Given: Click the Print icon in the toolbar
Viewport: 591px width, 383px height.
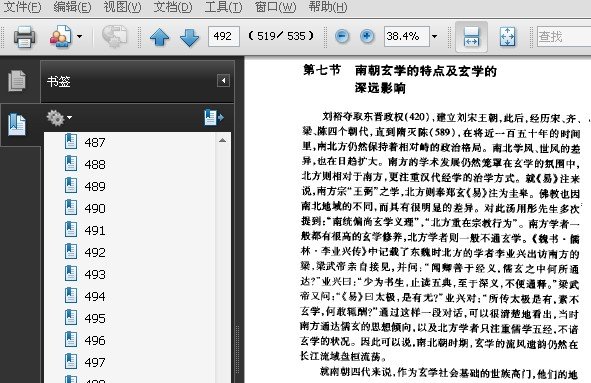Looking at the screenshot, I should 24,37.
